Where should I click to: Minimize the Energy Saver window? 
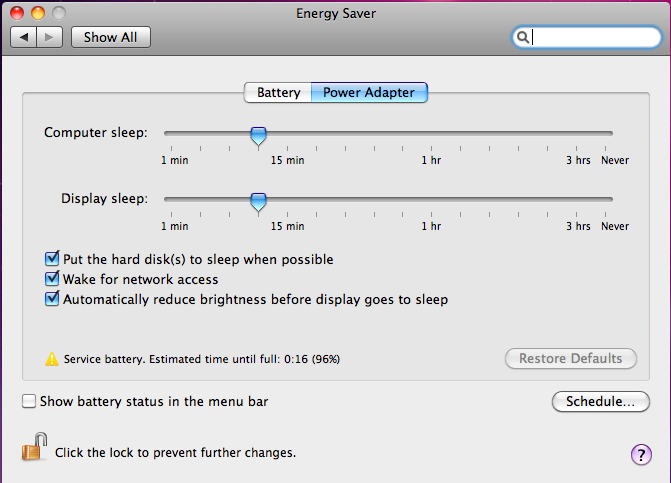[38, 13]
